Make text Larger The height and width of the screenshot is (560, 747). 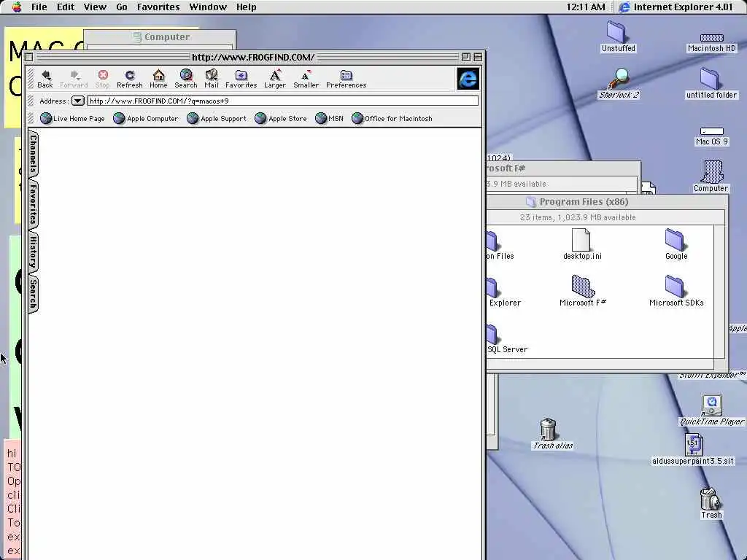[x=275, y=79]
